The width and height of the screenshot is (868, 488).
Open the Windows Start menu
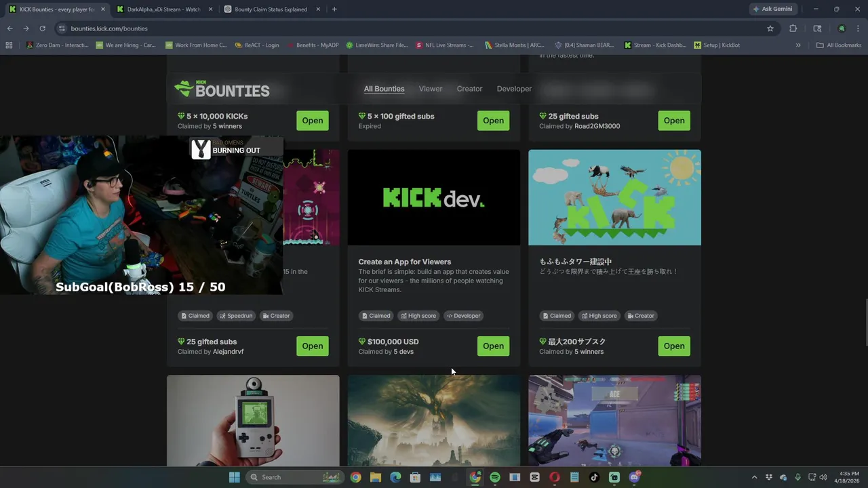click(x=235, y=477)
